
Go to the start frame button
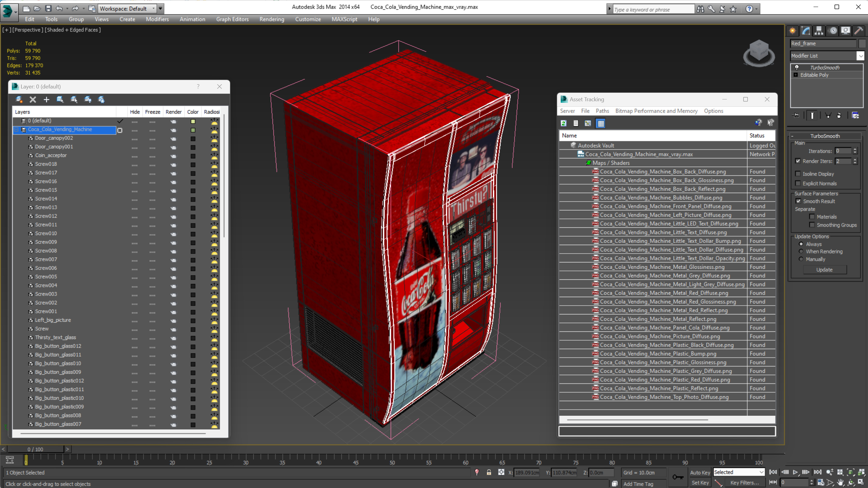click(773, 472)
